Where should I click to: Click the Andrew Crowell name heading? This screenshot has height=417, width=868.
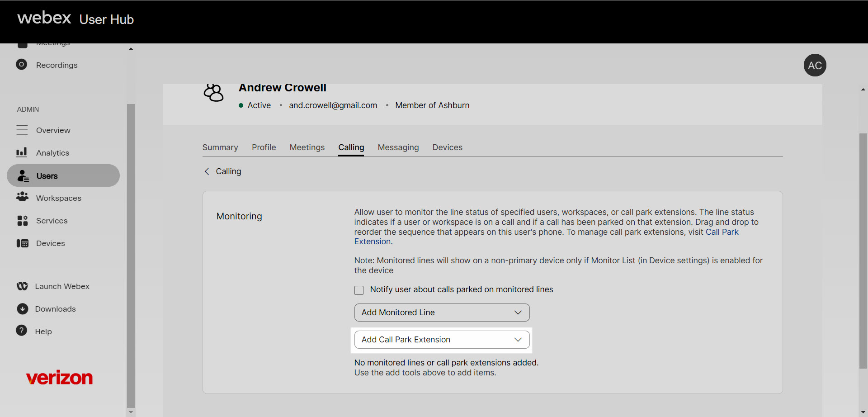(283, 88)
